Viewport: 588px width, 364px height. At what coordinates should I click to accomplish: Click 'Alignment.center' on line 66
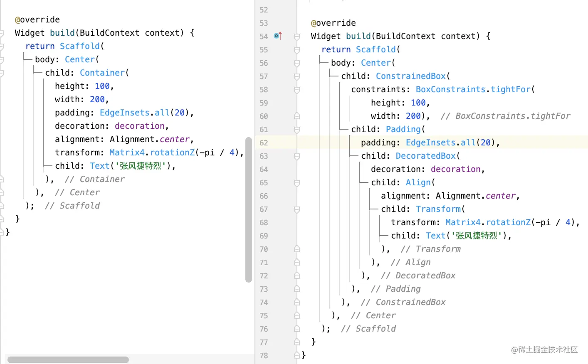pyautogui.click(x=476, y=196)
